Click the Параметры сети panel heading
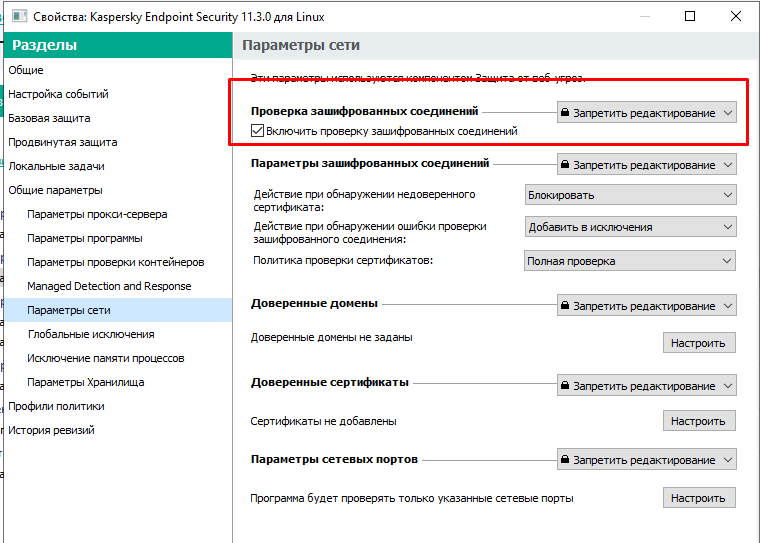 point(301,45)
